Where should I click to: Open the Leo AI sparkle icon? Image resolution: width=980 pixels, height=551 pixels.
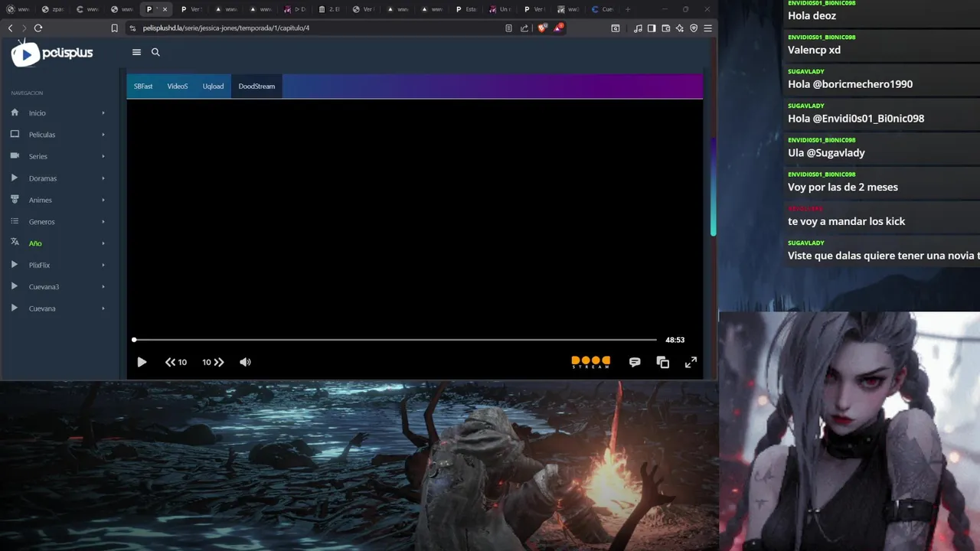pos(679,28)
